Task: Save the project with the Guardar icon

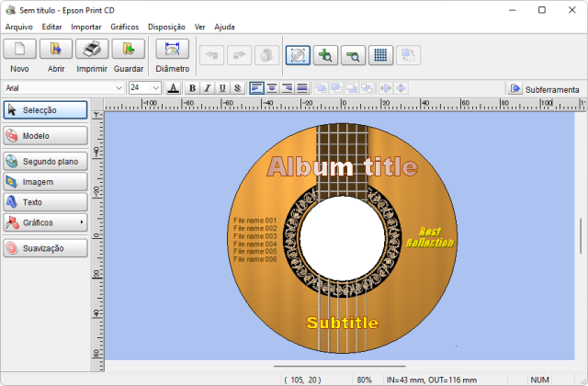Action: [129, 49]
